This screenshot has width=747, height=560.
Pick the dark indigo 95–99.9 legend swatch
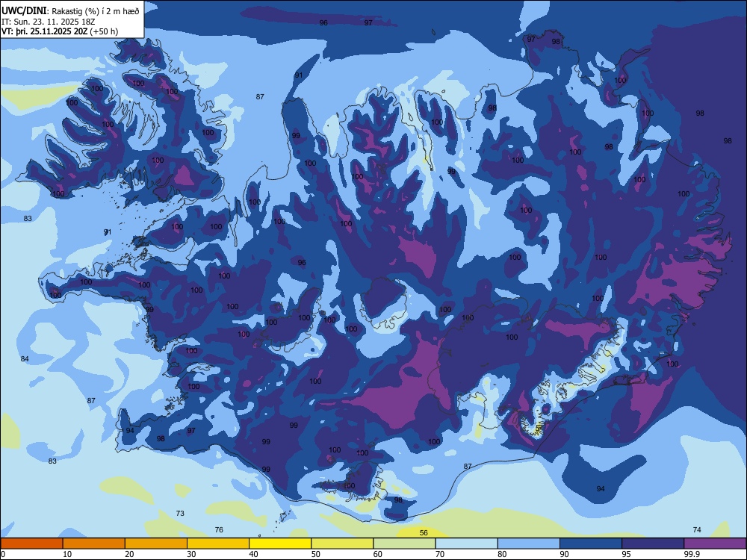click(653, 544)
